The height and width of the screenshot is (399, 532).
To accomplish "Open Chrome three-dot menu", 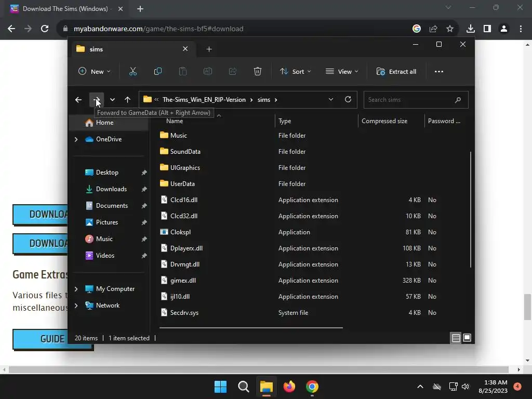I will click(521, 29).
